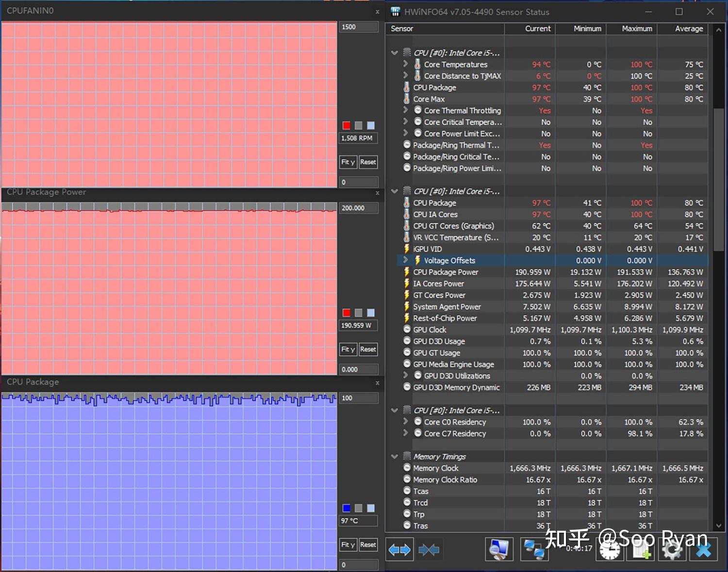The image size is (728, 572).
Task: Click the Current column header
Action: tap(530, 29)
